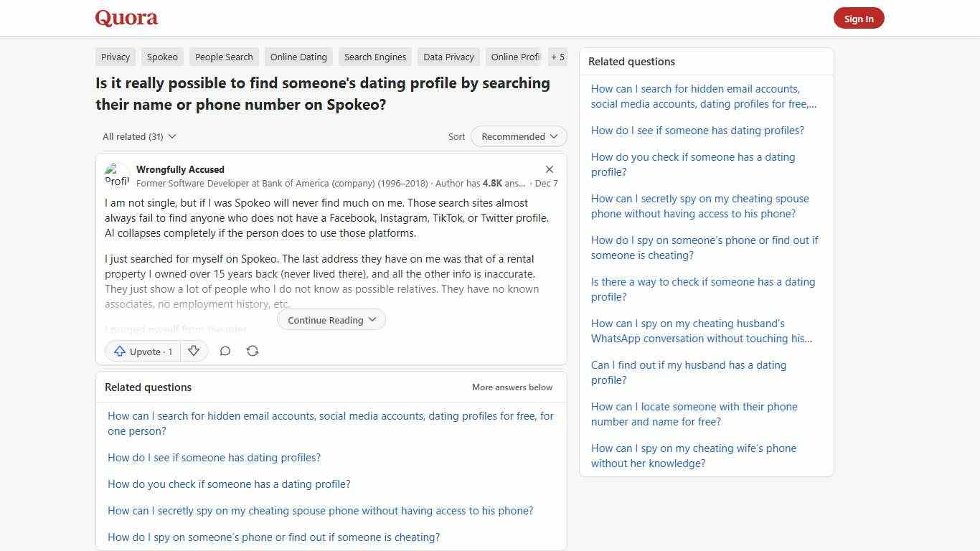The height and width of the screenshot is (551, 980).
Task: Upvote the Wrongfully Accused answer
Action: pyautogui.click(x=141, y=351)
